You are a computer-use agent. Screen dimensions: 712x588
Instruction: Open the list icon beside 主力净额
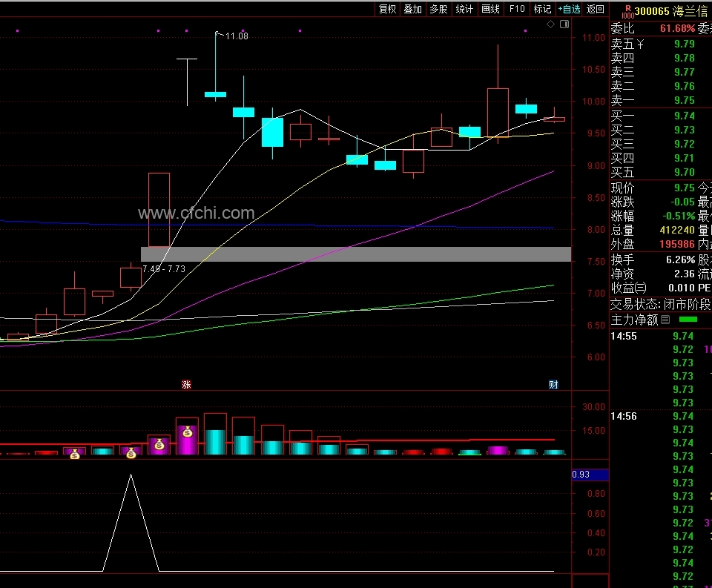(665, 320)
